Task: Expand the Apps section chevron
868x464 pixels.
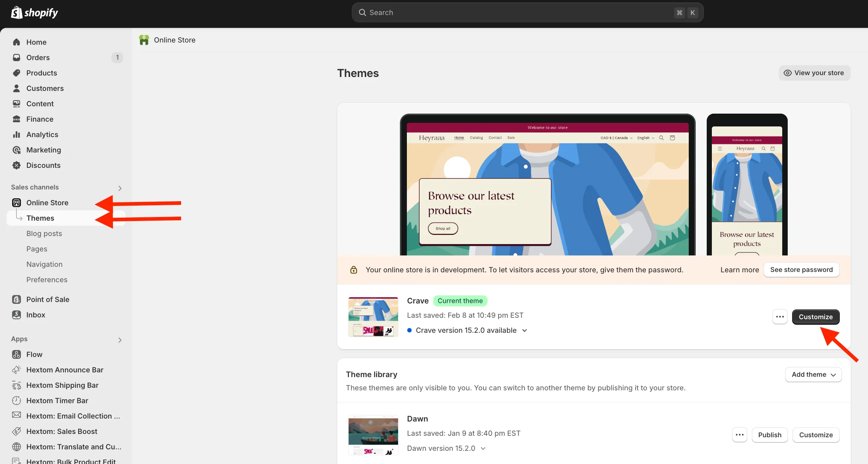Action: tap(120, 340)
